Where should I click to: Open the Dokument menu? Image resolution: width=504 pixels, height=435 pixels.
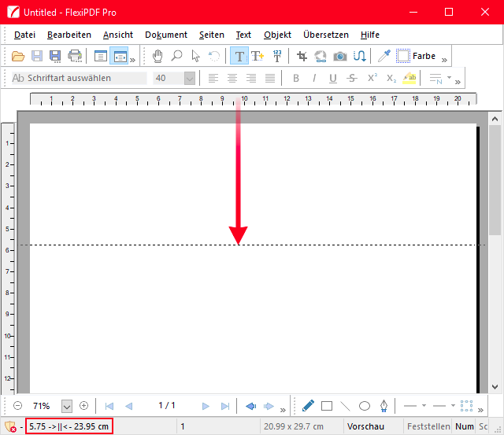[166, 35]
